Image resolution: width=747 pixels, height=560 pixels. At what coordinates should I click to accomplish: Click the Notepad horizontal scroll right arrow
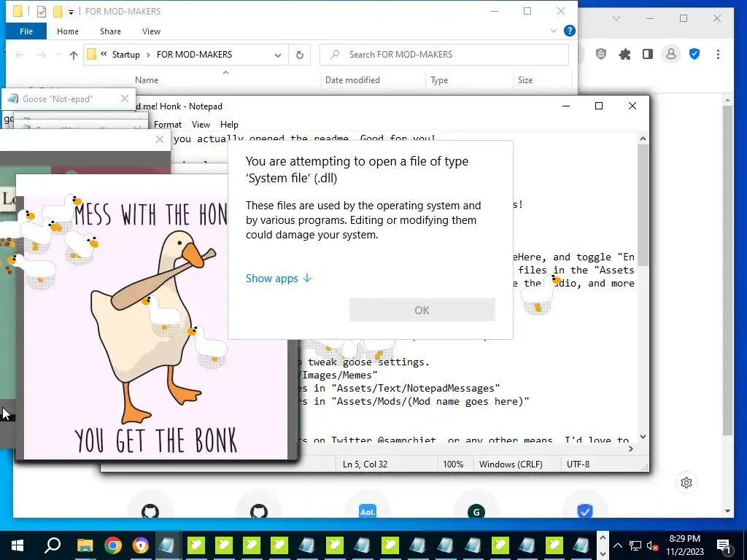pos(631,448)
